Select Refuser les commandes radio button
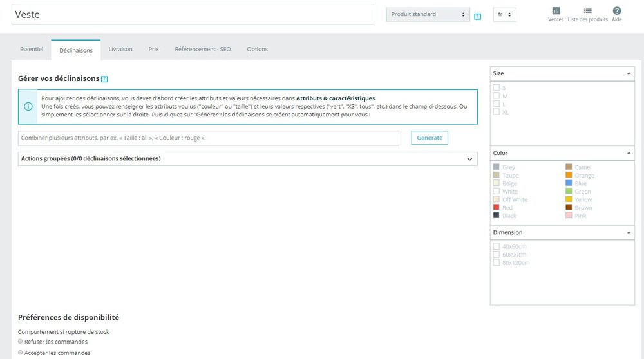Viewport: 644px width, 359px height. [20, 342]
